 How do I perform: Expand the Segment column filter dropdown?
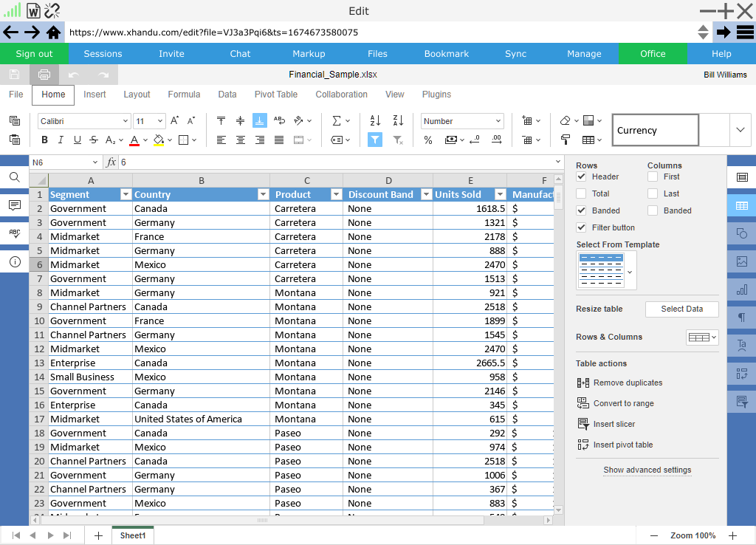126,195
